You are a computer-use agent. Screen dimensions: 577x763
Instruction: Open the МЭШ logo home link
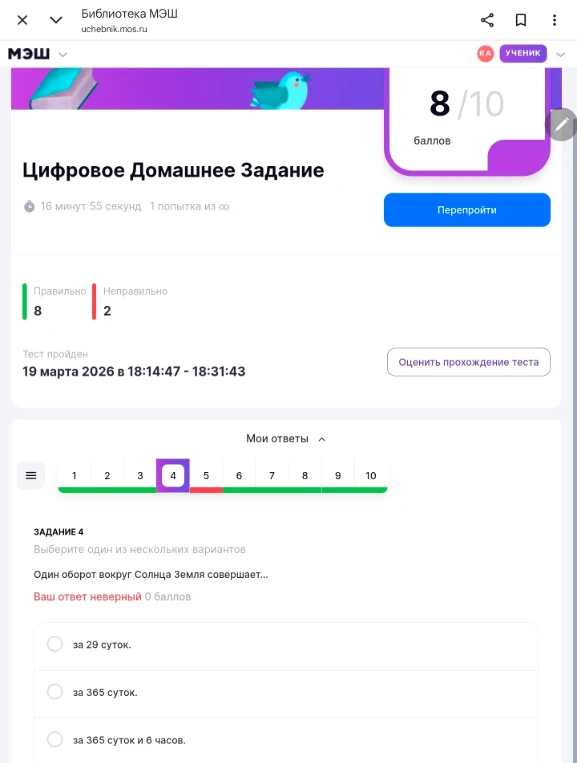pyautogui.click(x=29, y=54)
